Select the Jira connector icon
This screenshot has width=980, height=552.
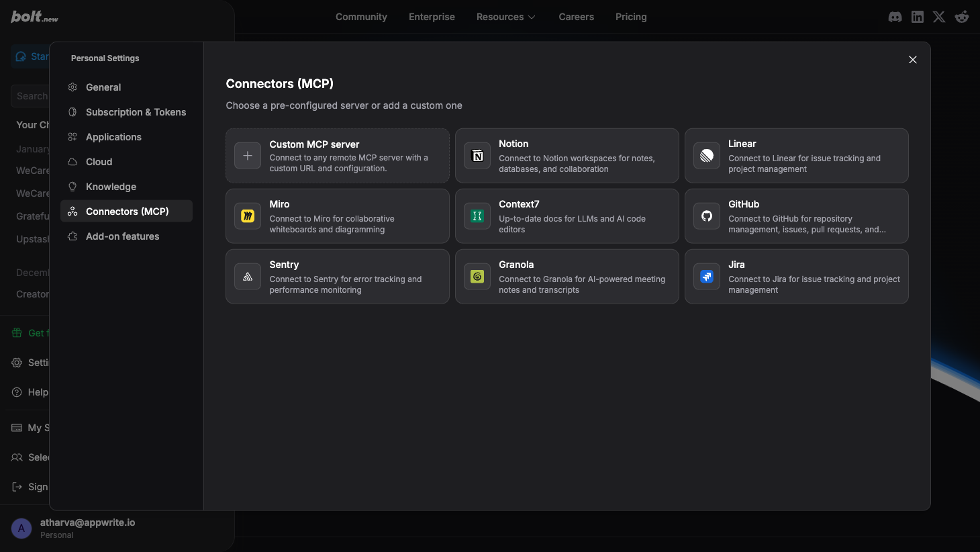tap(706, 276)
